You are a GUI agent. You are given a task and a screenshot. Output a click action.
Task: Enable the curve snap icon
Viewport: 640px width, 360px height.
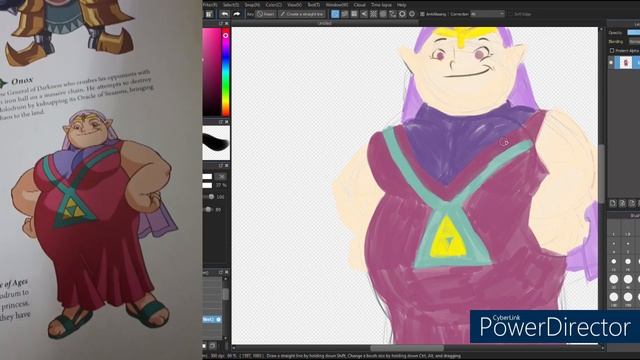coord(393,14)
